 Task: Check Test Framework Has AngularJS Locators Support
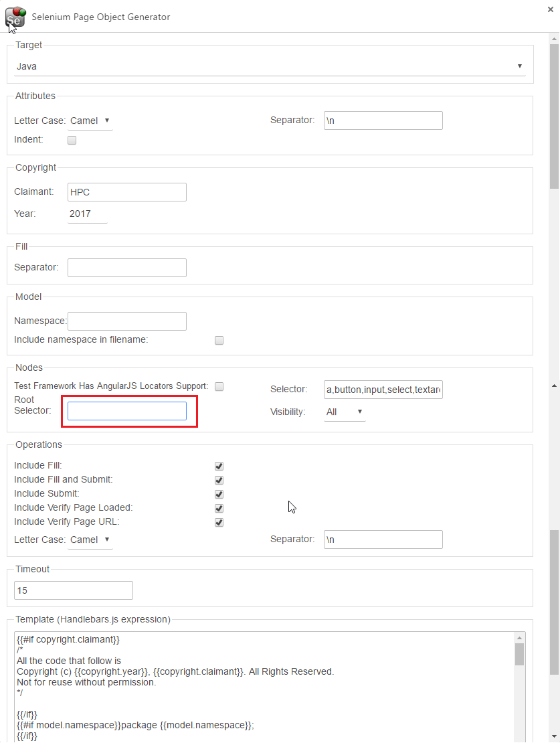(219, 386)
